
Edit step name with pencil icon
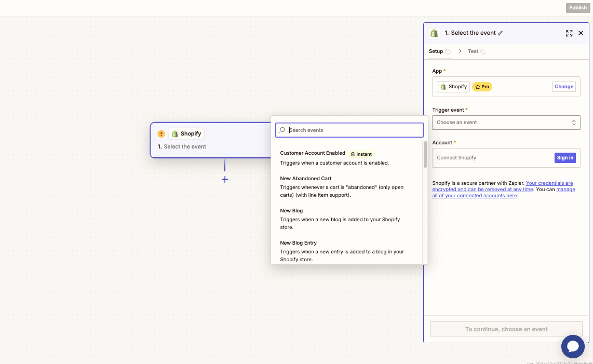pos(501,33)
